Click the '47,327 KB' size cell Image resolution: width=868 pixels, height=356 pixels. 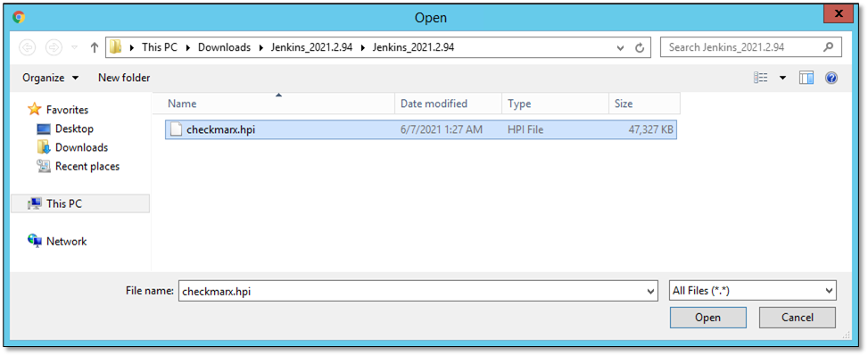coord(650,130)
